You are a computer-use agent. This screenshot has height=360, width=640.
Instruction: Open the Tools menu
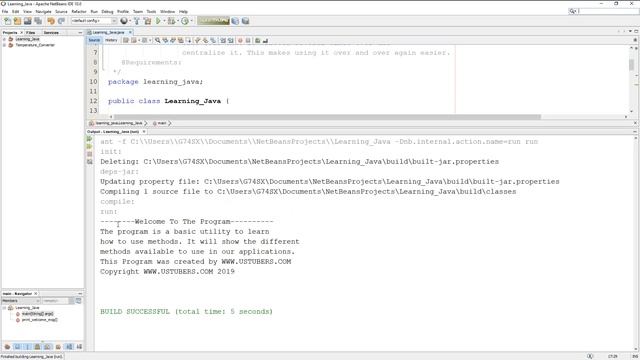(x=151, y=11)
